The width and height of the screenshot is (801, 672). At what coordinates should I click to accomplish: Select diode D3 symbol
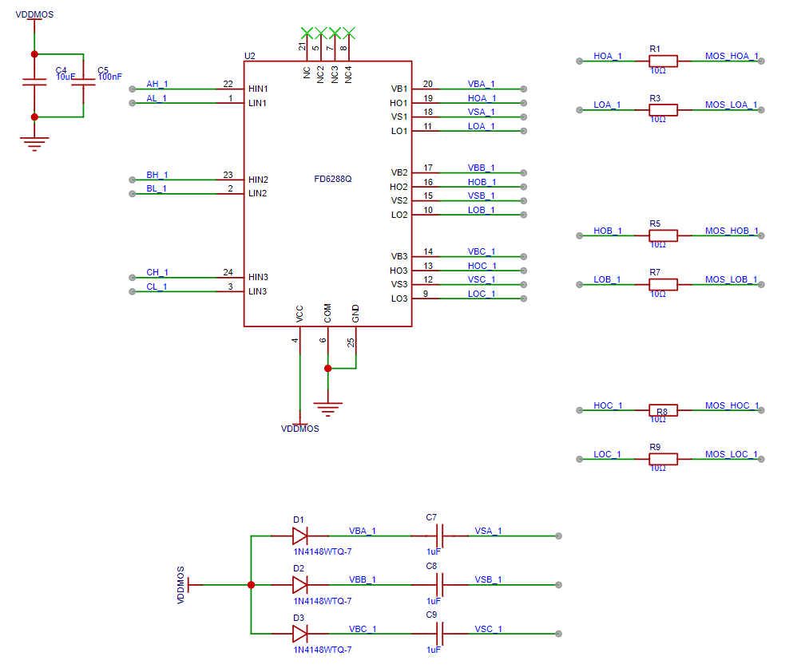pos(299,634)
